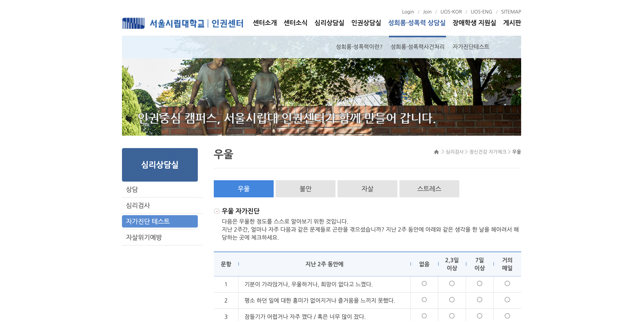The height and width of the screenshot is (321, 644).
Task: Click the Login link
Action: (x=408, y=12)
